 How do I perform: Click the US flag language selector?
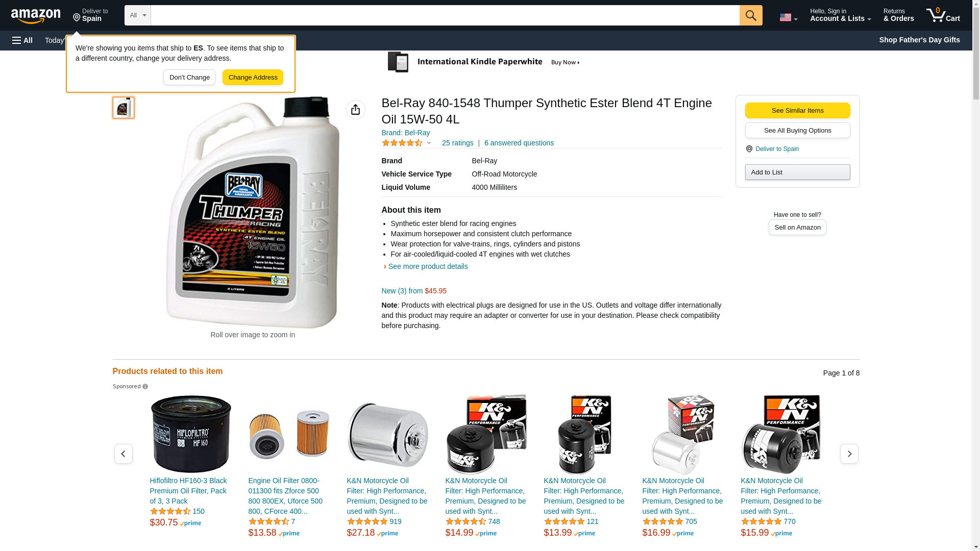(x=788, y=17)
